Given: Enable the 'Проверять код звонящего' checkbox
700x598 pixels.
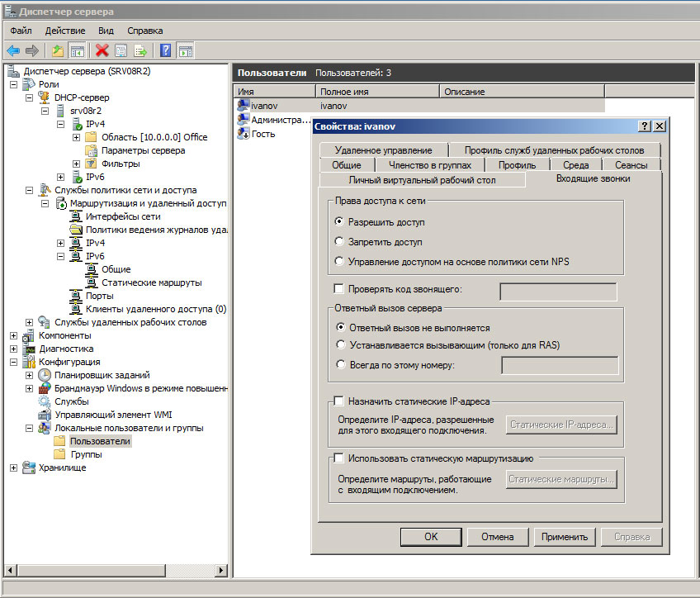Looking at the screenshot, I should coord(338,288).
